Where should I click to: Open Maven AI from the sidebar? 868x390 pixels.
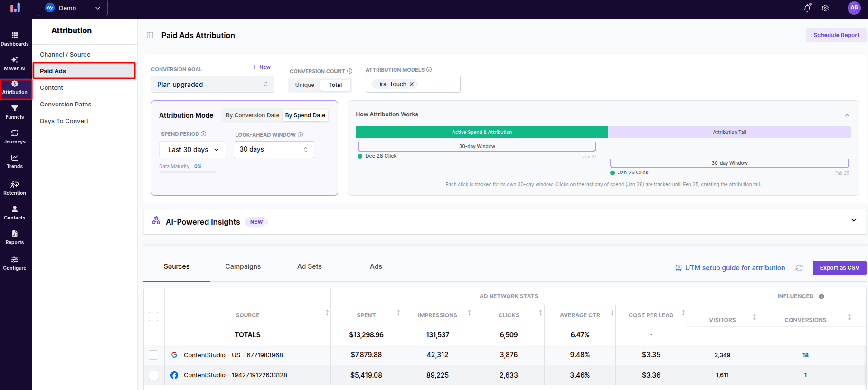15,64
